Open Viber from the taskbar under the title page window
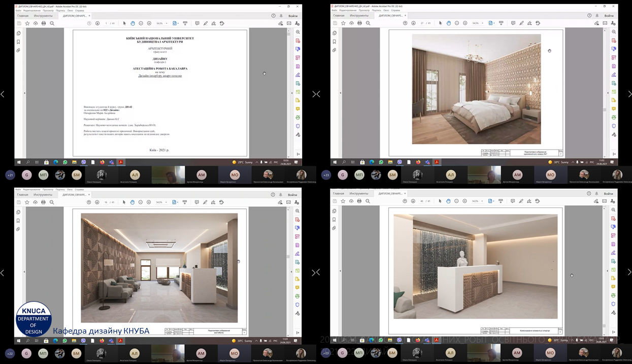Image resolution: width=632 pixels, height=364 pixels. (x=84, y=162)
